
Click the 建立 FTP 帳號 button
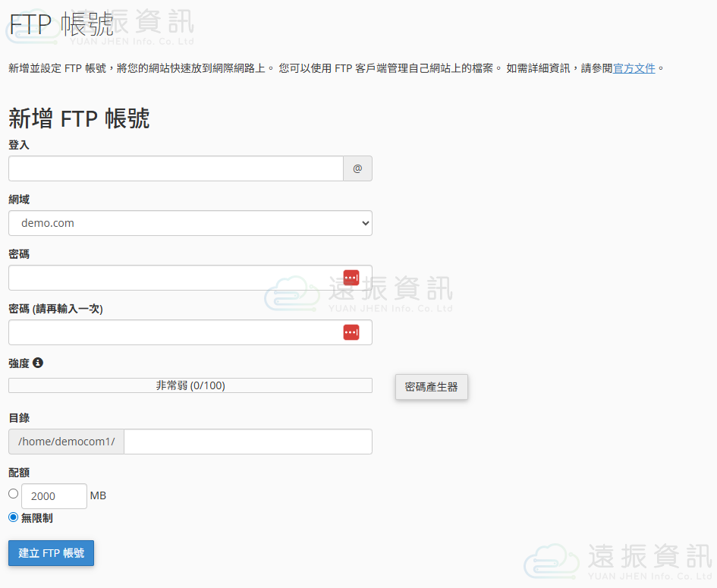[x=51, y=553]
